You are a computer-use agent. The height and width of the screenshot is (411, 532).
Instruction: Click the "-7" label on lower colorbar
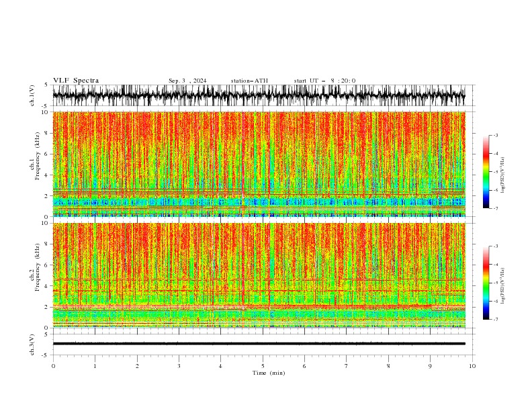pyautogui.click(x=495, y=320)
